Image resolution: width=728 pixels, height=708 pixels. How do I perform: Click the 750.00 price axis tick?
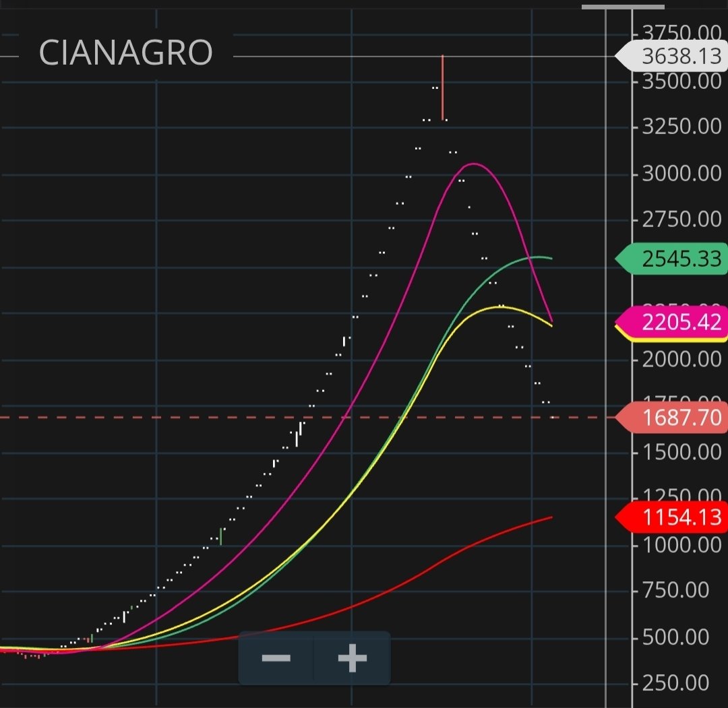tap(675, 590)
